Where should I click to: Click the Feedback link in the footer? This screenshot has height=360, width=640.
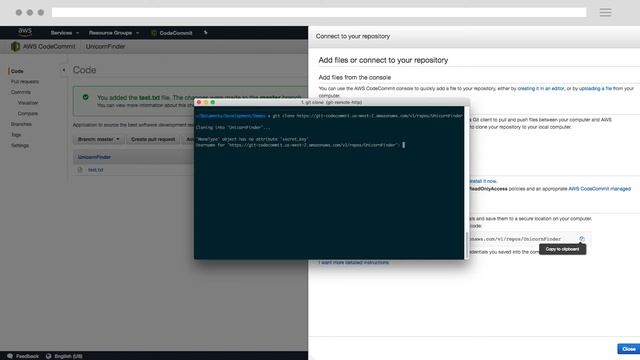click(27, 356)
